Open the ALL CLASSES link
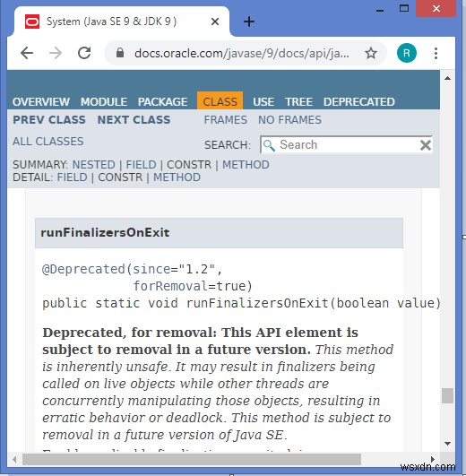The image size is (466, 476). 47,142
